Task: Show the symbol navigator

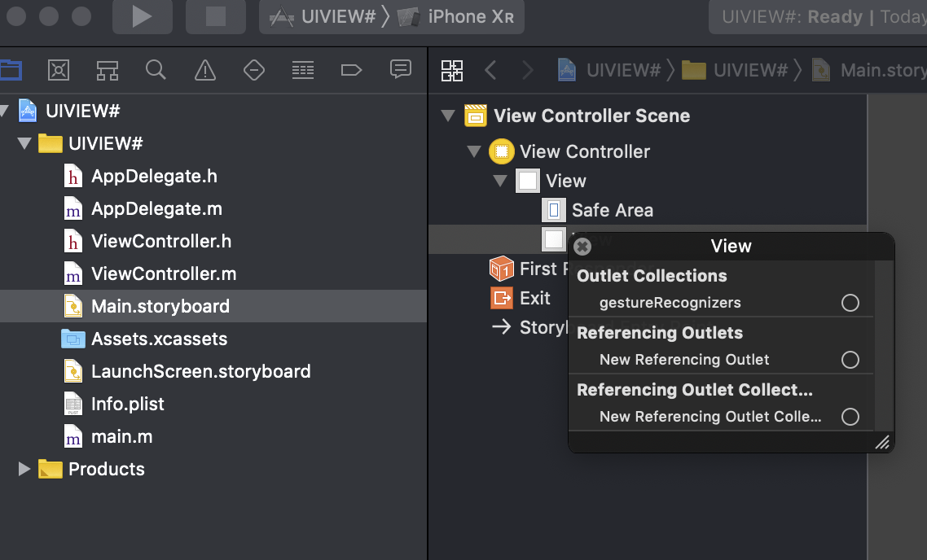Action: pyautogui.click(x=108, y=70)
